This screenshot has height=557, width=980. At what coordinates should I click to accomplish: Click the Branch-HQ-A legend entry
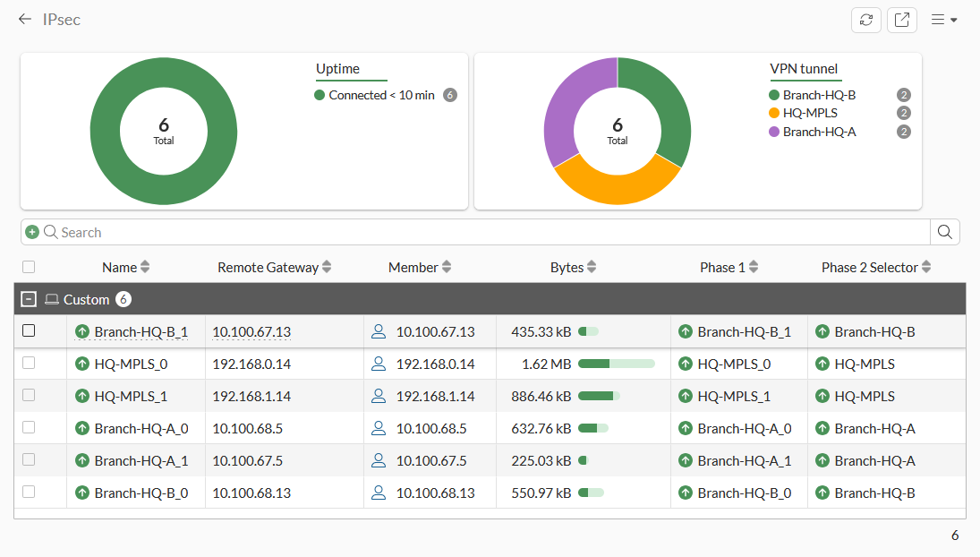pyautogui.click(x=819, y=132)
